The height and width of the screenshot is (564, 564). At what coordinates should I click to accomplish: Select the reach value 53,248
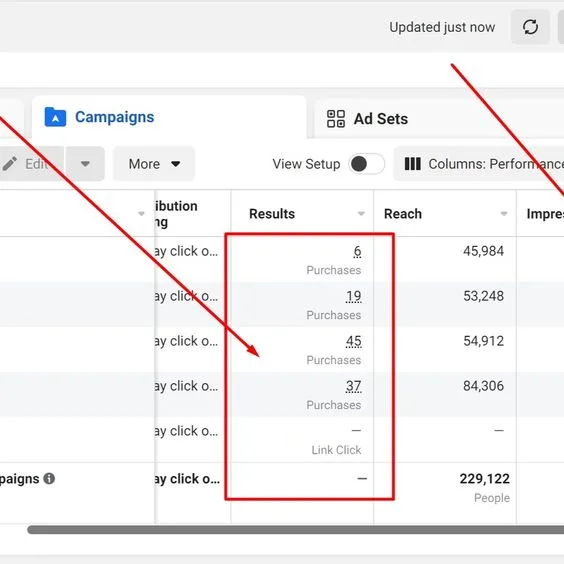(x=483, y=296)
